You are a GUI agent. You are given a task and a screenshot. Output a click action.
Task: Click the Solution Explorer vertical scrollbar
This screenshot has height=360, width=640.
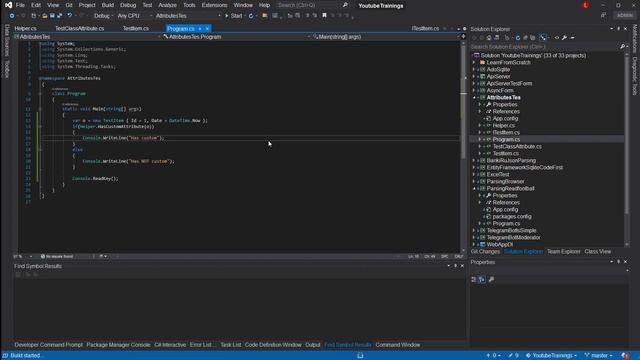pyautogui.click(x=627, y=149)
